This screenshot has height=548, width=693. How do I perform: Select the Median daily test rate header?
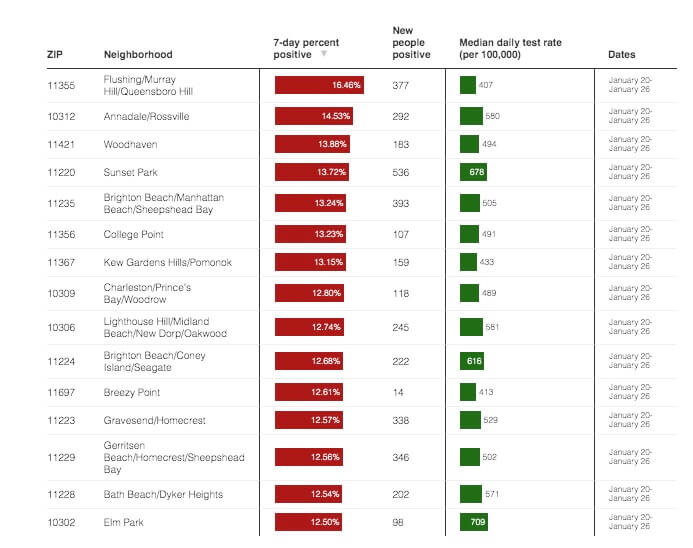coord(504,49)
